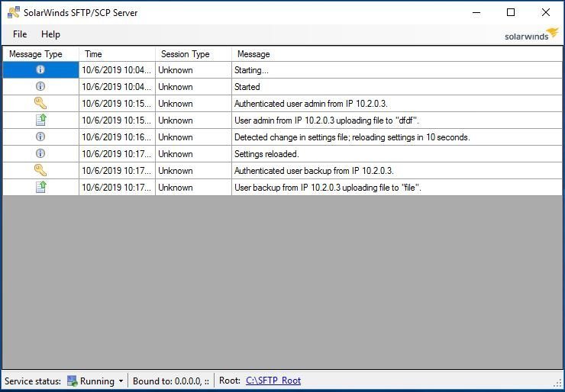Expand the Running service status dropdown arrow

point(121,381)
